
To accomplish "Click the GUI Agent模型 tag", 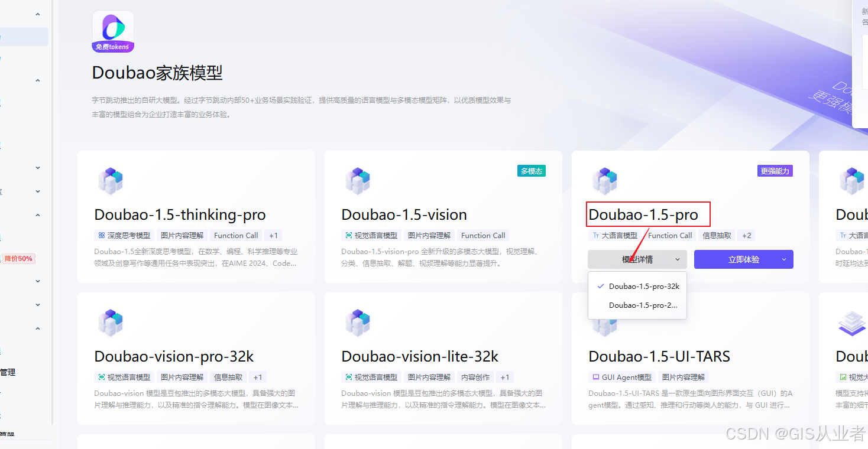I will pyautogui.click(x=621, y=377).
